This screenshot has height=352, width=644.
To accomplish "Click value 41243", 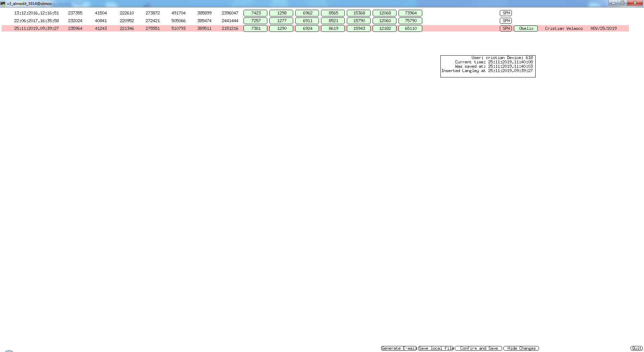I will pos(101,28).
